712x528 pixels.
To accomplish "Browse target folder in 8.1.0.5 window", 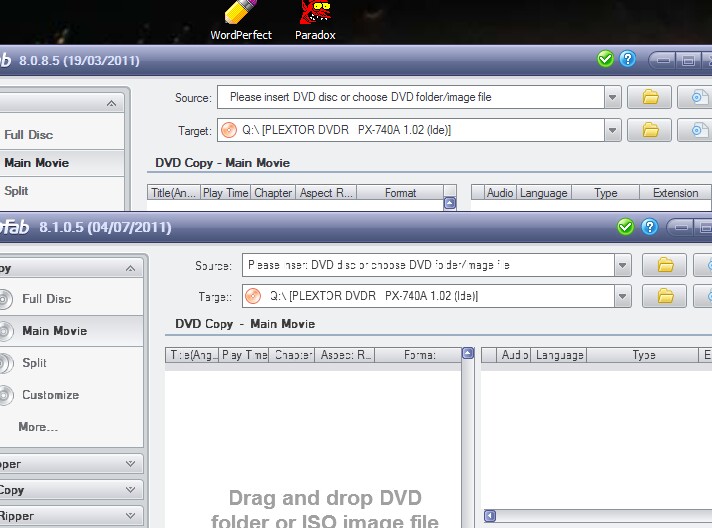I will click(664, 296).
